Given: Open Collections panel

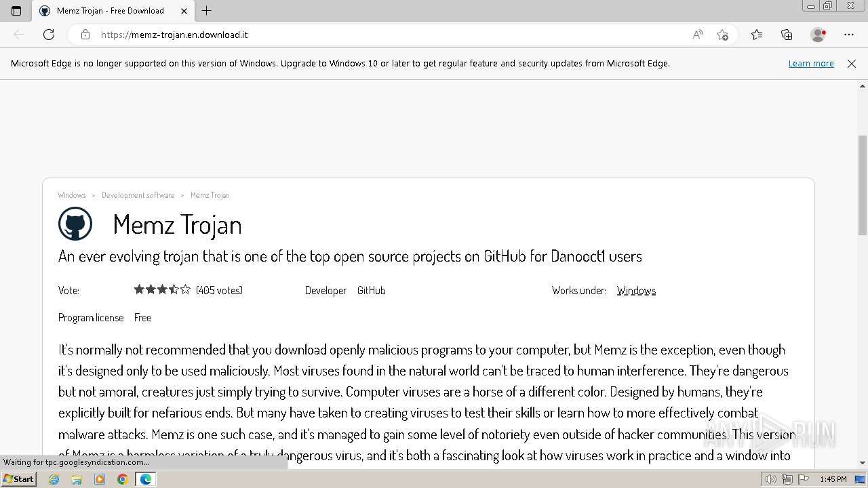Looking at the screenshot, I should pos(787,35).
